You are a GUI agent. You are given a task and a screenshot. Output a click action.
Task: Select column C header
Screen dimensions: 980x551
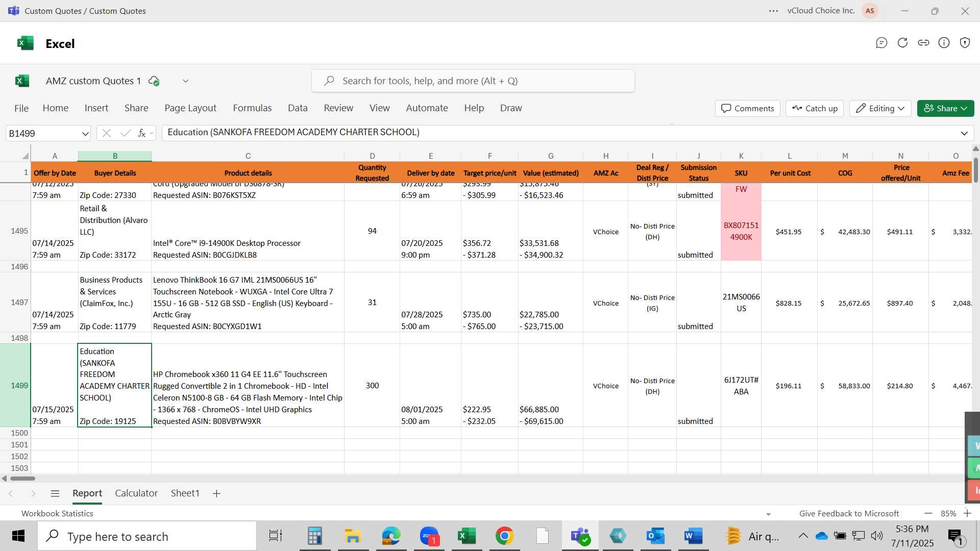pyautogui.click(x=248, y=156)
